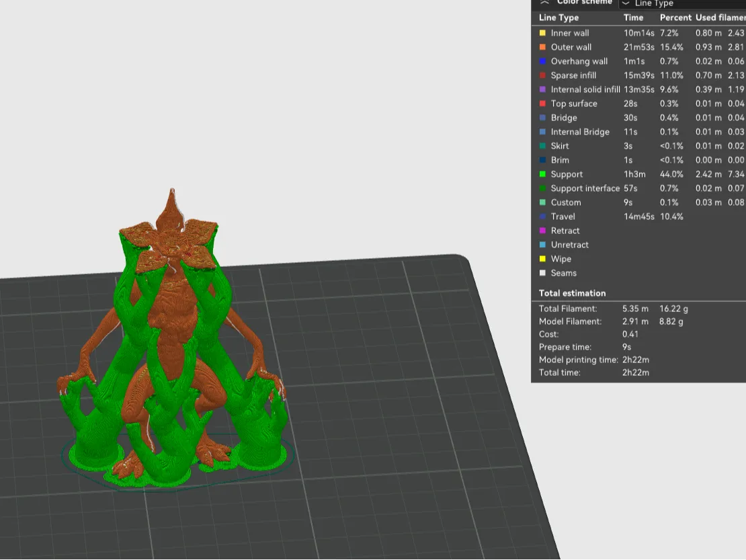Show Travel moves in the preview
The height and width of the screenshot is (560, 746).
click(x=563, y=216)
